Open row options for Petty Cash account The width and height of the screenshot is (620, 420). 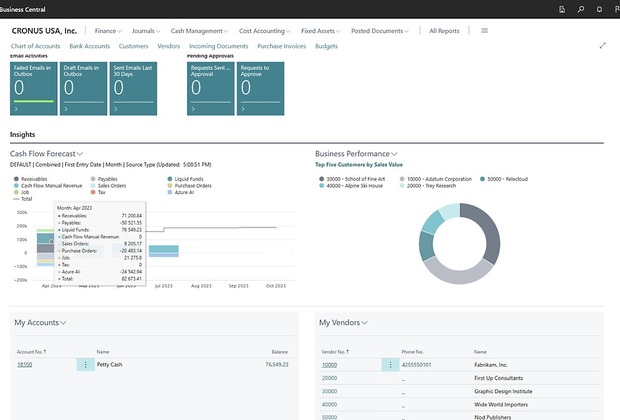point(85,365)
